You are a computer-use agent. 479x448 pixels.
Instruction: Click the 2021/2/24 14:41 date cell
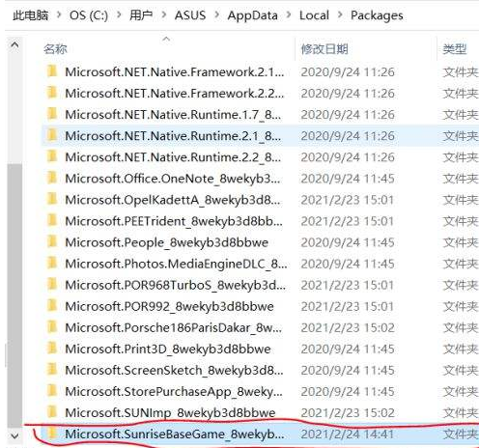point(348,434)
